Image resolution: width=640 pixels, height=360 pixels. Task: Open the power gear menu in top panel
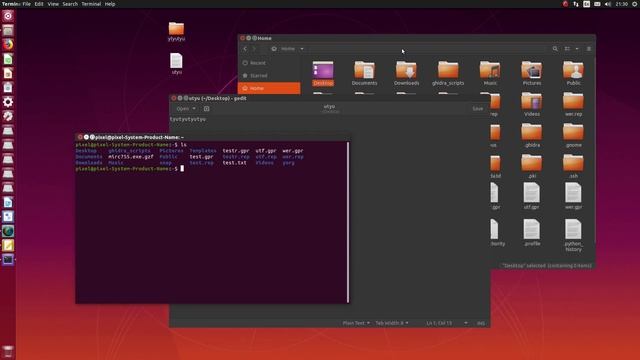pyautogui.click(x=635, y=4)
